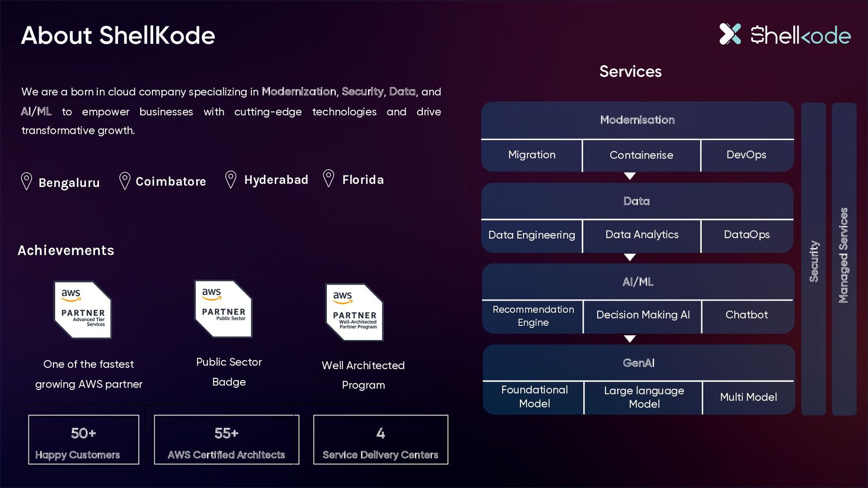
Task: Select the Containerise service cell
Action: (x=642, y=155)
